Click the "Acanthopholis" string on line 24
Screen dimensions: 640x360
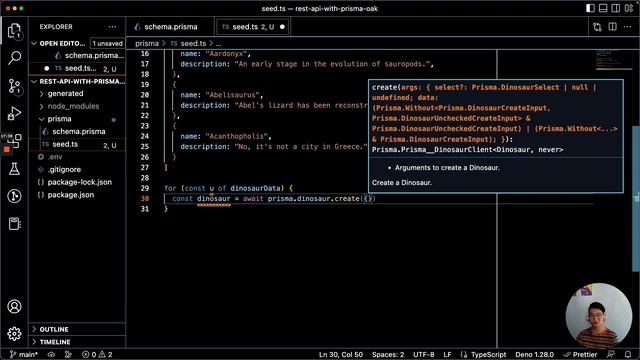point(238,136)
